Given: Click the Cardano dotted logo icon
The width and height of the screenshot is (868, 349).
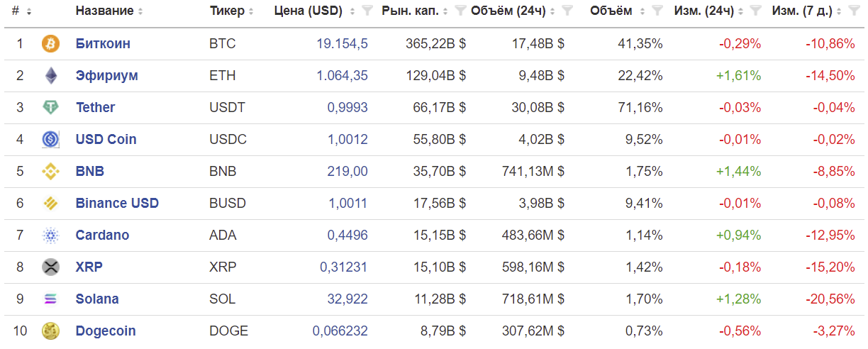Looking at the screenshot, I should pos(51,236).
